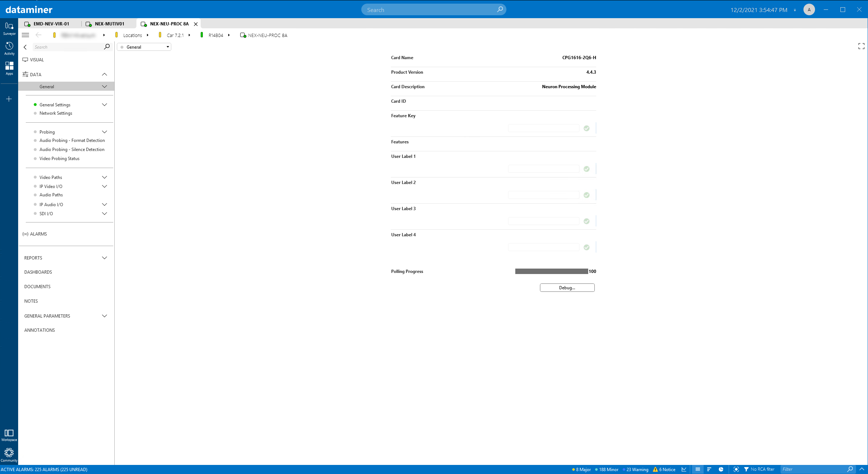Click the Polling Progress bar

tap(552, 271)
